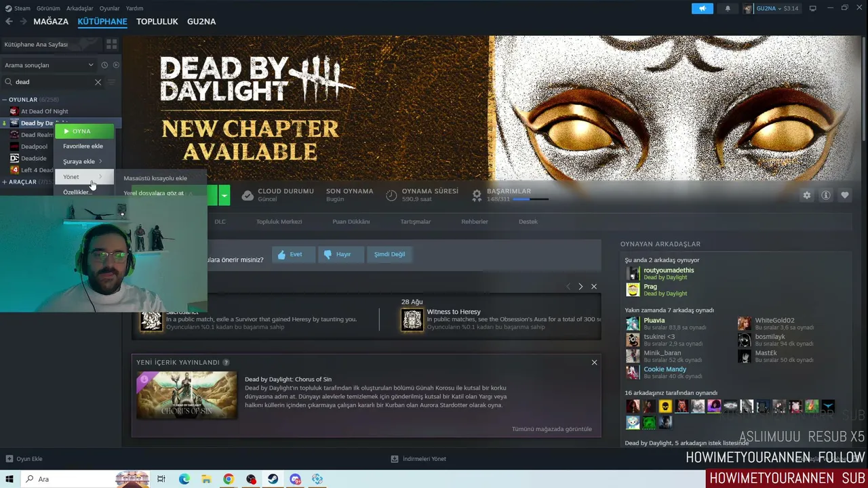Viewport: 868px width, 488px height.
Task: Collapse the OYUNLAR category
Action: coord(5,100)
